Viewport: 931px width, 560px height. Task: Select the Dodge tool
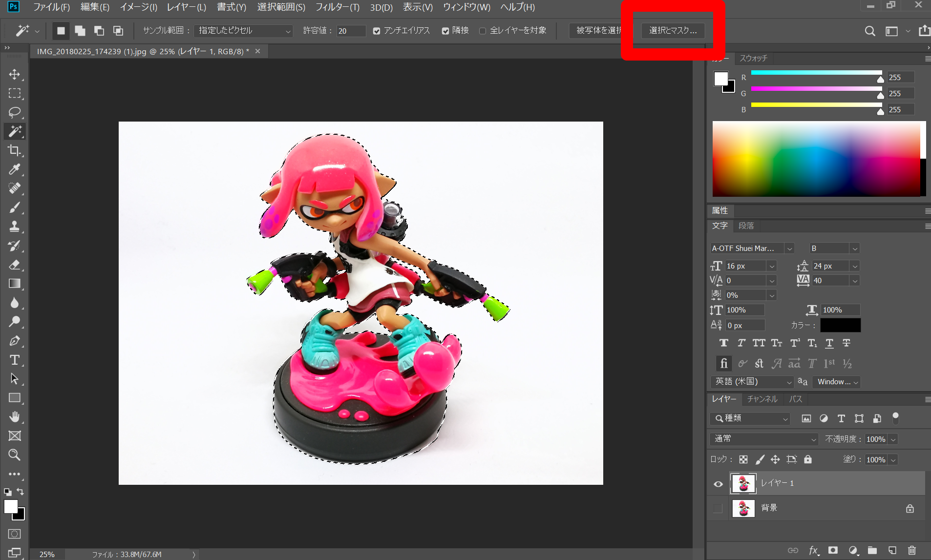15,322
